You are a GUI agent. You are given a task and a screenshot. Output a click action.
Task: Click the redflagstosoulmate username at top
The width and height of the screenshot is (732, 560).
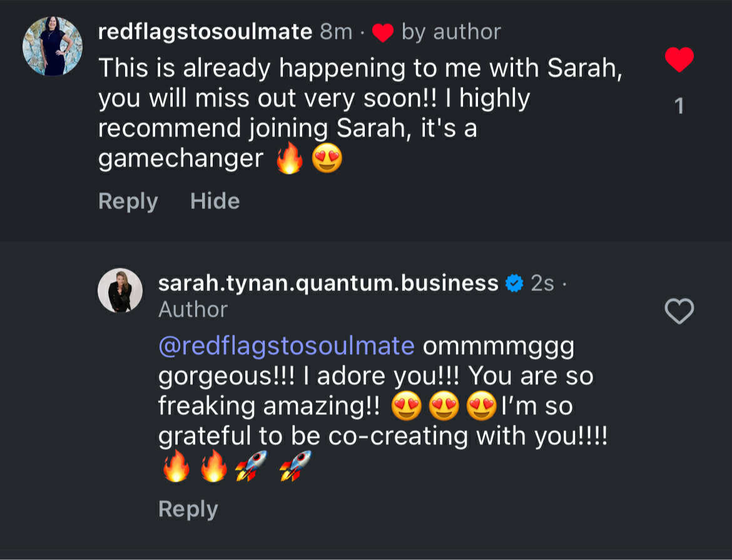tap(205, 32)
